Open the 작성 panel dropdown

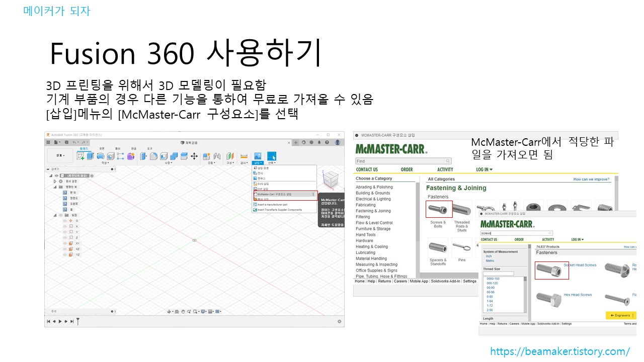105,163
